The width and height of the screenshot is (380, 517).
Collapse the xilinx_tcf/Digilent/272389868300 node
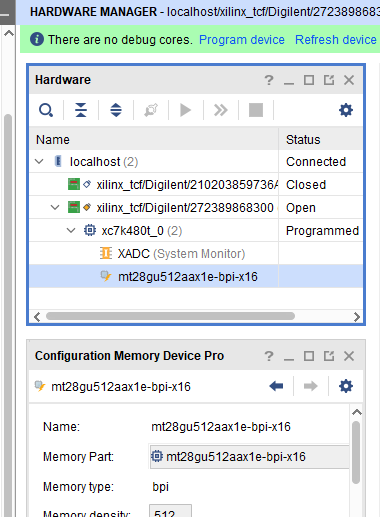click(55, 208)
